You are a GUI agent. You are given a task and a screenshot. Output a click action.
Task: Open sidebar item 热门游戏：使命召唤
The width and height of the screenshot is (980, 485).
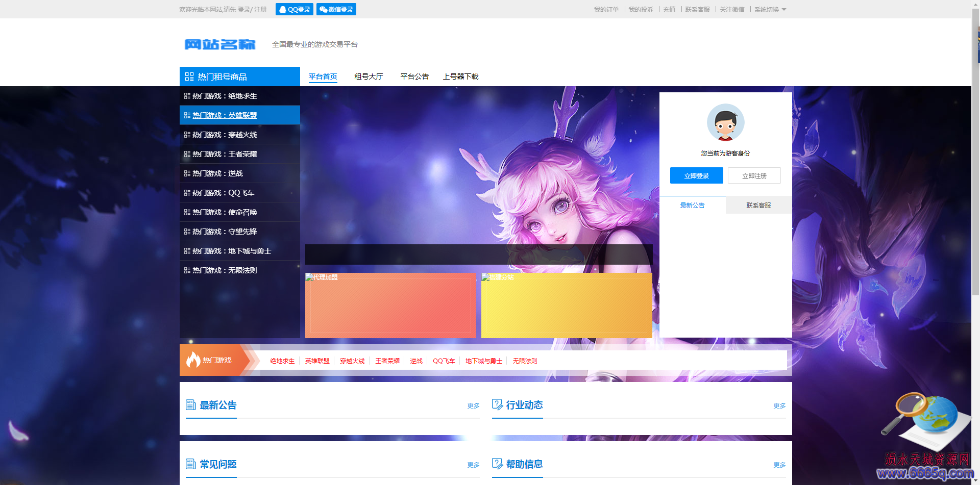[x=240, y=212]
